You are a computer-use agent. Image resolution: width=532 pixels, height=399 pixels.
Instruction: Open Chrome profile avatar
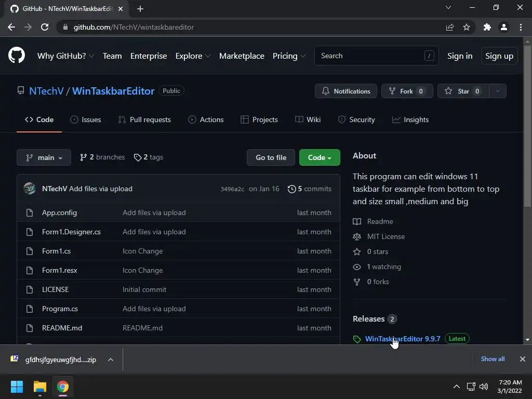click(x=504, y=27)
